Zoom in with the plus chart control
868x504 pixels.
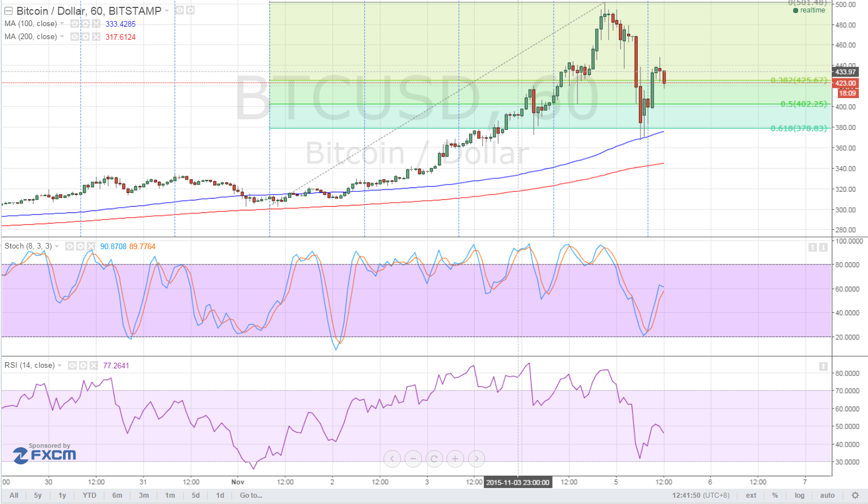pyautogui.click(x=455, y=459)
